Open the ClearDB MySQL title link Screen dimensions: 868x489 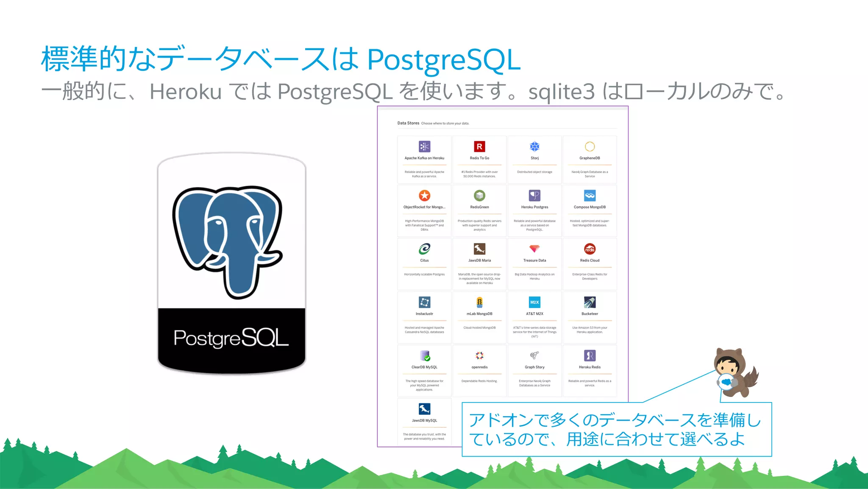click(x=424, y=367)
